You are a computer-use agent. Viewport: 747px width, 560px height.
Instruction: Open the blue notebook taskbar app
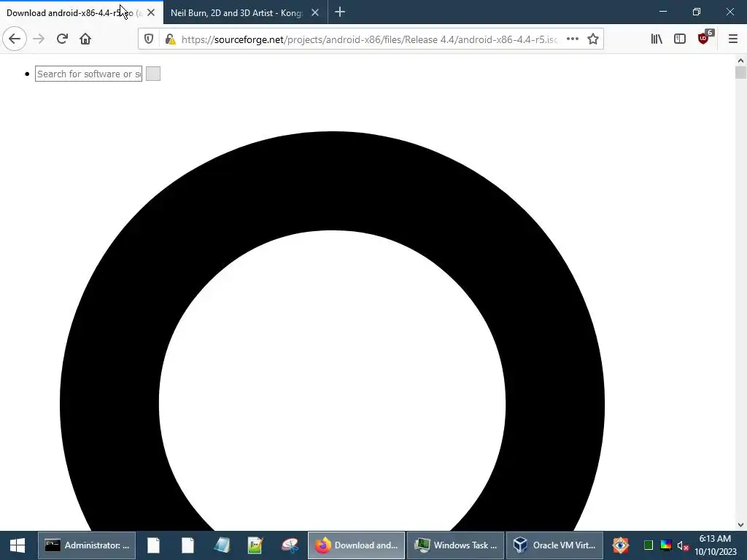[x=222, y=545]
